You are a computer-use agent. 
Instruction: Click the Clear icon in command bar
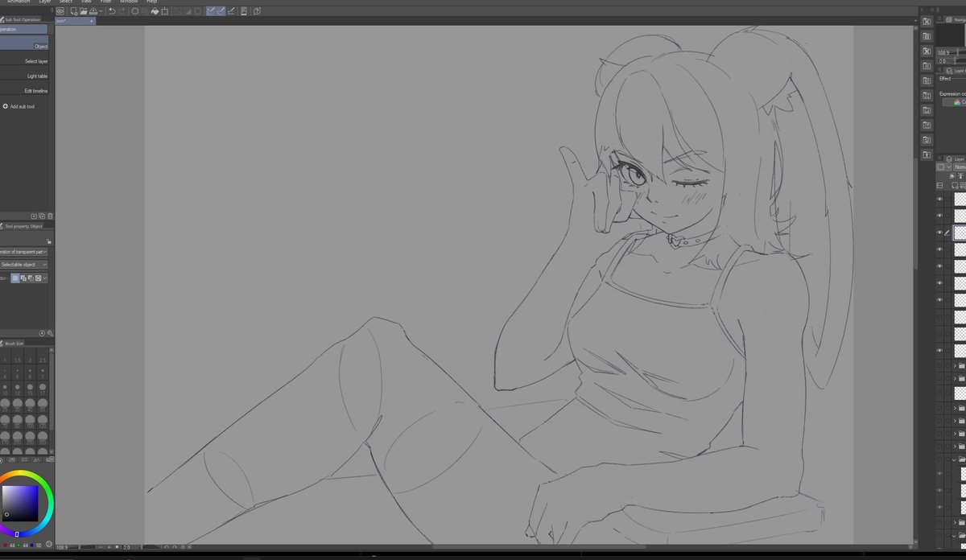[135, 11]
